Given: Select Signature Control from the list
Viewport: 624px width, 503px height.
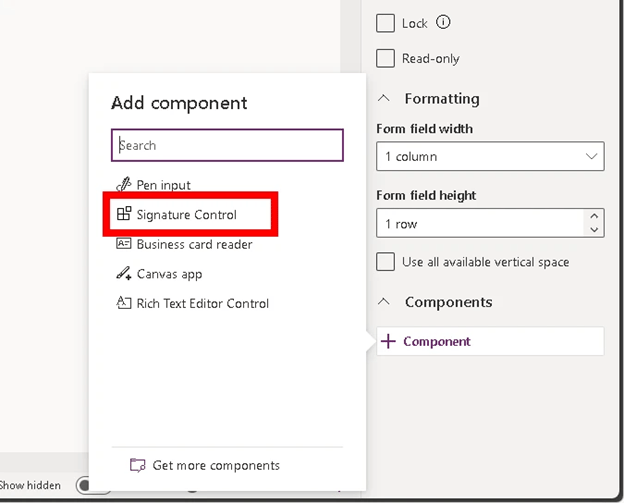Looking at the screenshot, I should tap(187, 215).
